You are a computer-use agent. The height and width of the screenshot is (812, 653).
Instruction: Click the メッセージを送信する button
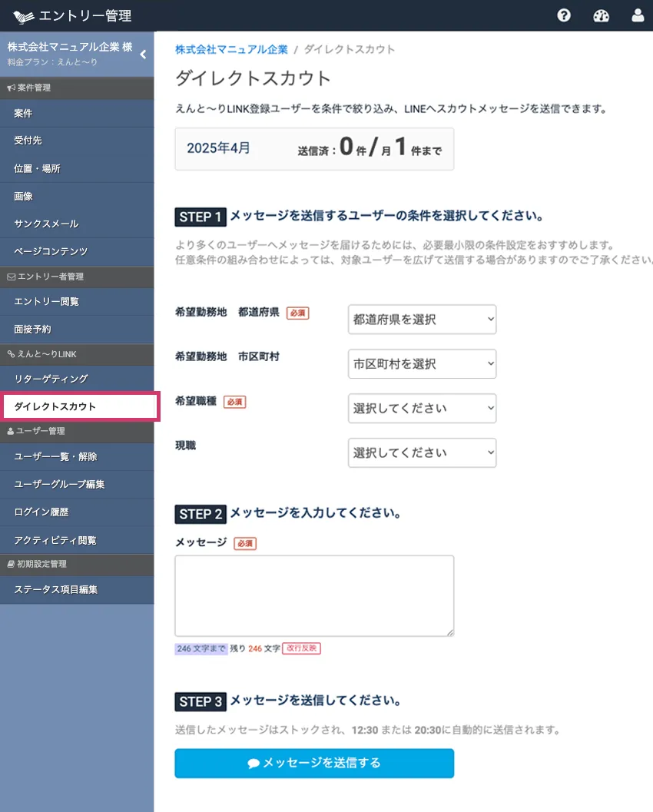tap(314, 764)
